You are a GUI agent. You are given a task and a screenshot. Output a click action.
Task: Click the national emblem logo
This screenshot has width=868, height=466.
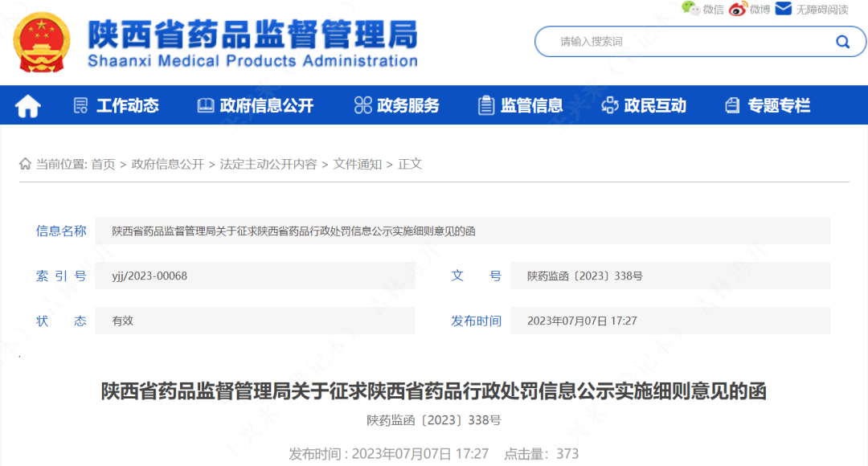click(x=42, y=43)
